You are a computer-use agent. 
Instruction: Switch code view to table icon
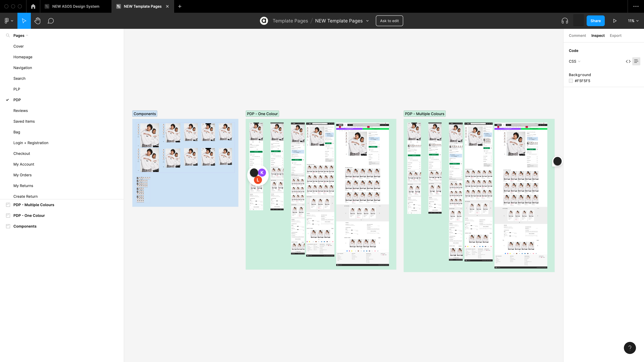636,61
